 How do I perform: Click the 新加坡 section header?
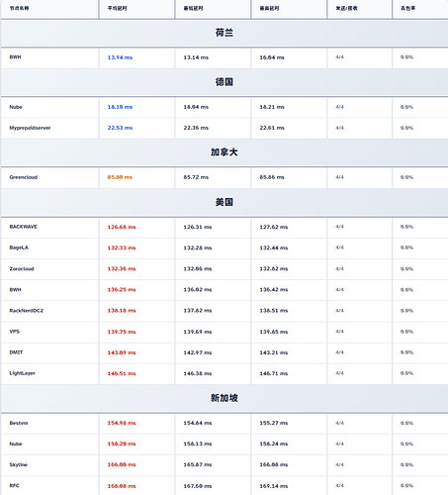pyautogui.click(x=224, y=398)
